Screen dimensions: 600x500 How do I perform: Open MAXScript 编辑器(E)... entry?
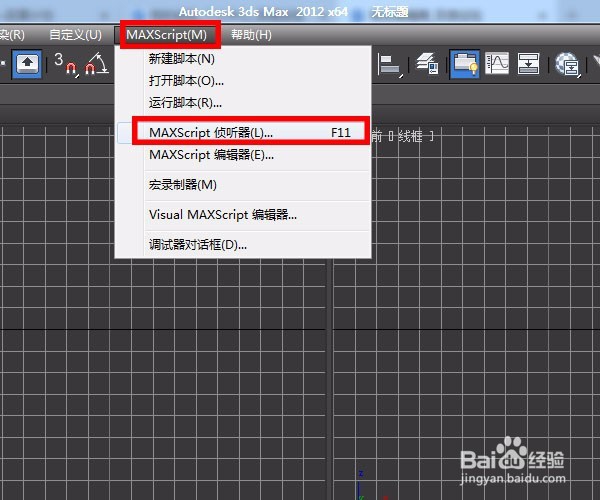click(243, 155)
